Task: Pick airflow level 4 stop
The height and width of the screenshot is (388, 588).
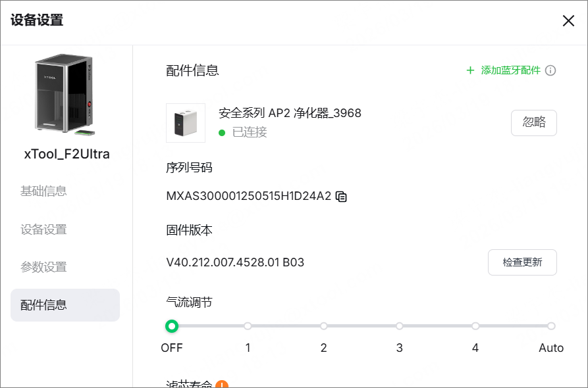Action: pos(475,326)
